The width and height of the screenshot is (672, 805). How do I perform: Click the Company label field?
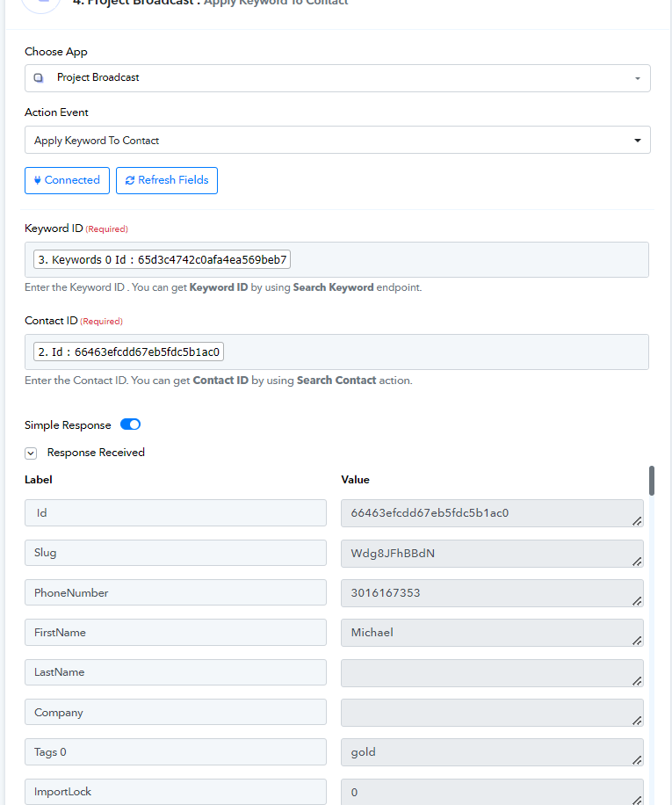(x=176, y=712)
